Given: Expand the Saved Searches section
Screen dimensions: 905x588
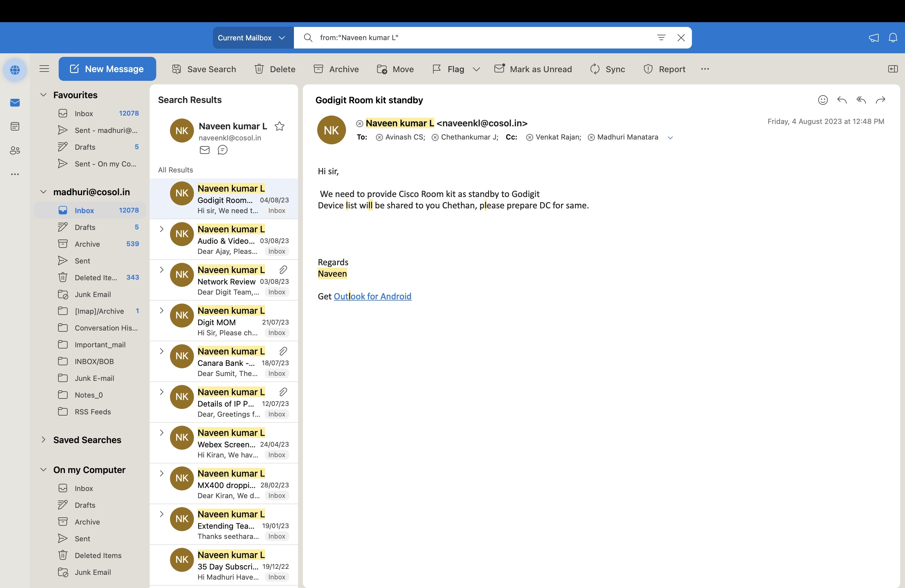Looking at the screenshot, I should (x=43, y=440).
